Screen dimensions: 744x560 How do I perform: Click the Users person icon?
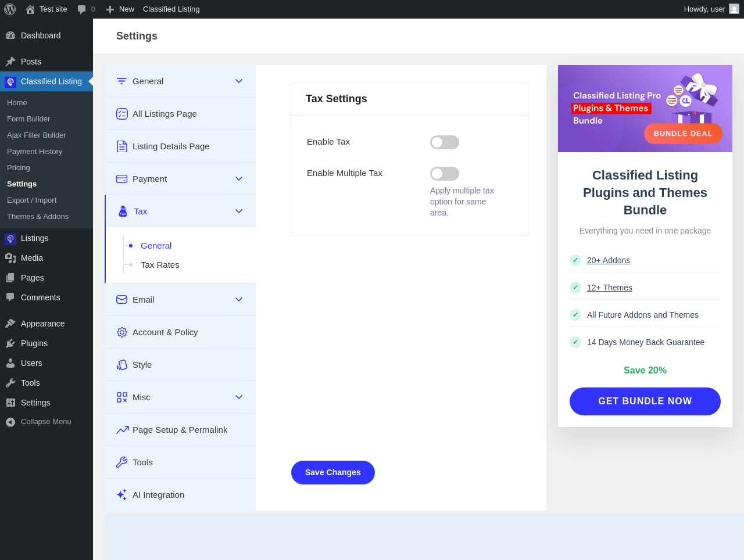(10, 363)
